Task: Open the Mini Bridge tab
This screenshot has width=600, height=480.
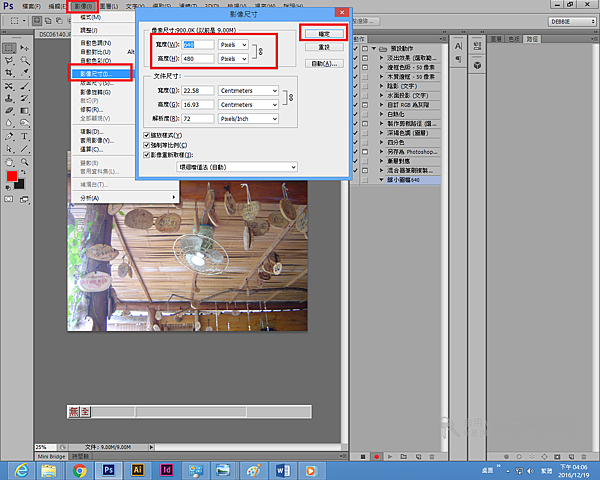Action: tap(51, 456)
